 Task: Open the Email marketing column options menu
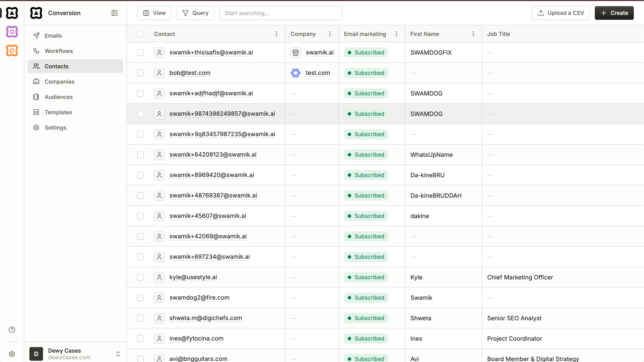pos(396,34)
